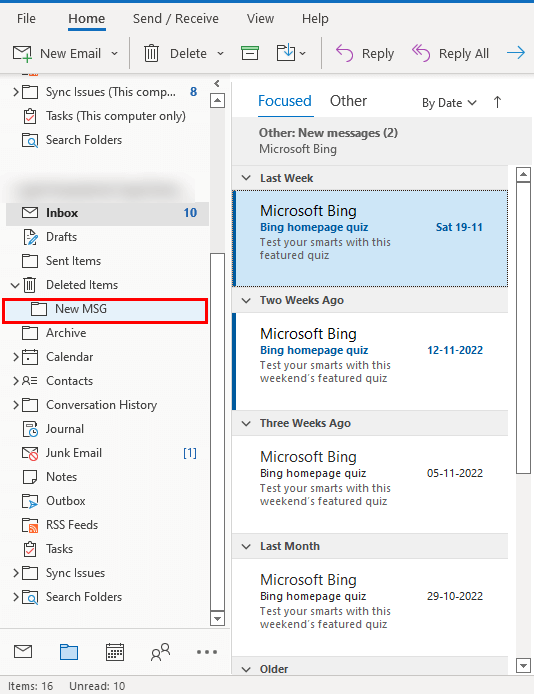534x694 pixels.
Task: Click the Move to folder icon
Action: (286, 53)
